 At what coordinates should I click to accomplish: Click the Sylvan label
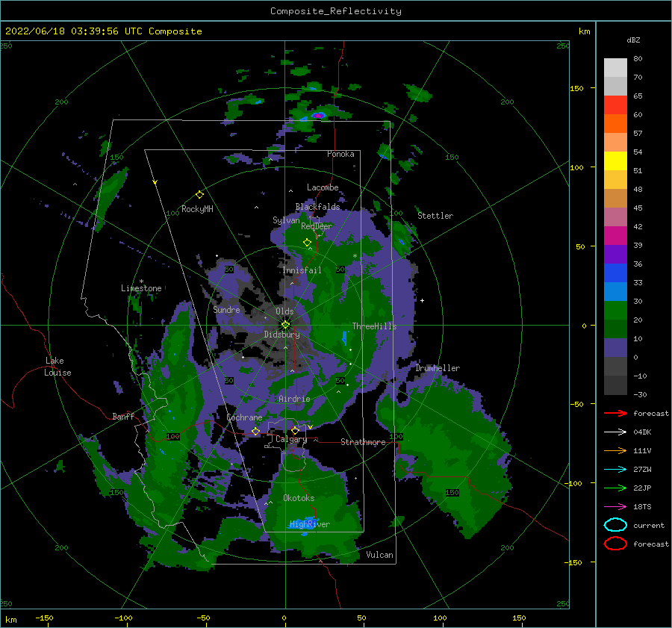coord(286,220)
